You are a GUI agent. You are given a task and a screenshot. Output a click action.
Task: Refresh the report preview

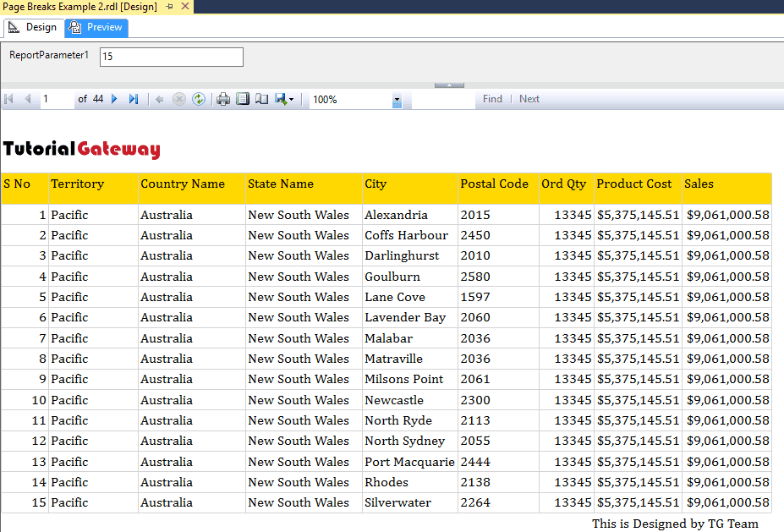(198, 99)
